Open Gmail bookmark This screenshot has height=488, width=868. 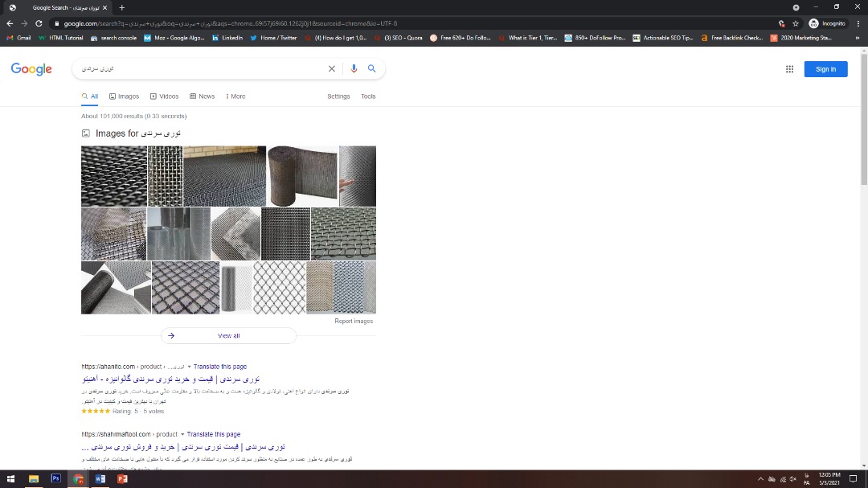click(18, 38)
